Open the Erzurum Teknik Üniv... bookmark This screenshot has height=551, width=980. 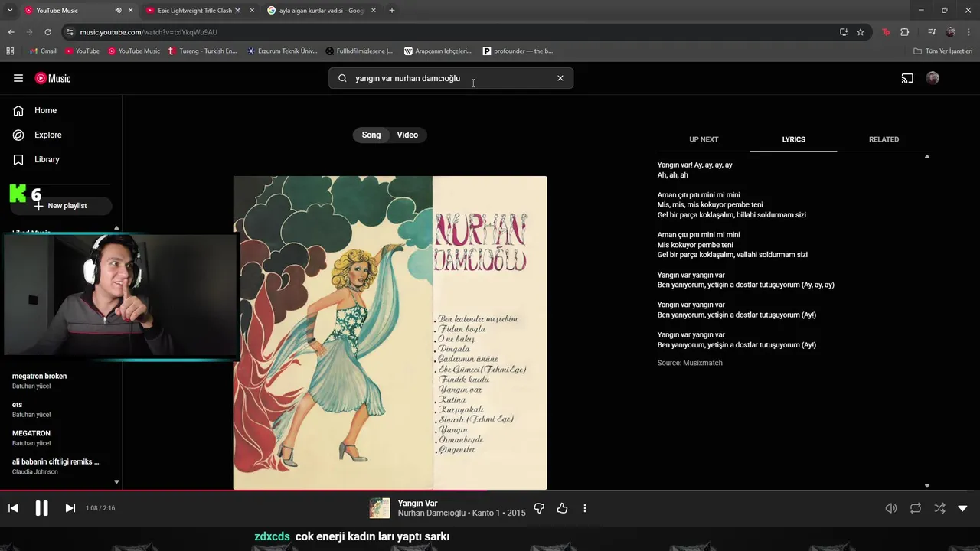tap(282, 51)
